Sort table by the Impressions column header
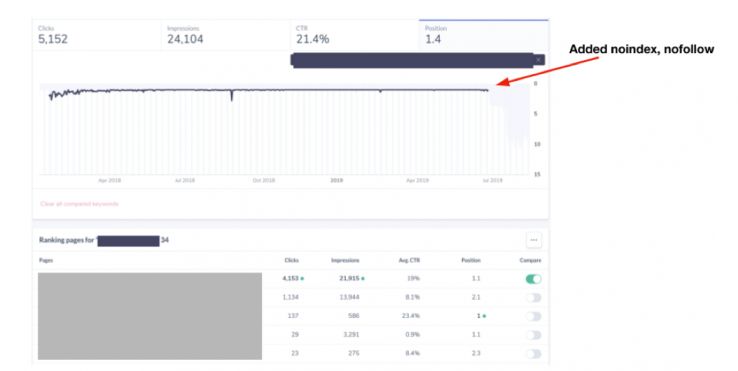Image resolution: width=738 pixels, height=371 pixels. coord(345,260)
